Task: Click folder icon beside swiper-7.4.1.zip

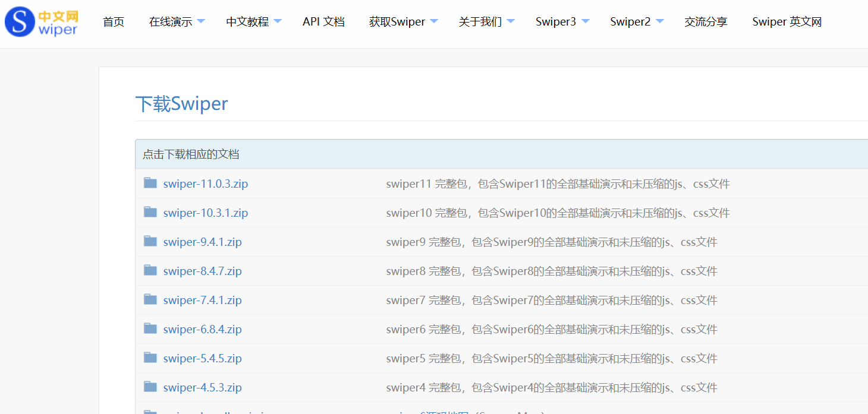Action: (150, 299)
